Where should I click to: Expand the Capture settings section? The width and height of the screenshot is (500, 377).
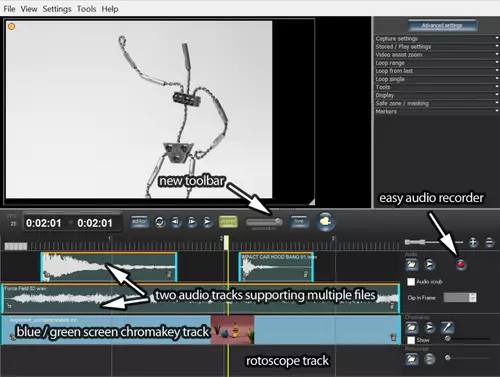(436, 38)
